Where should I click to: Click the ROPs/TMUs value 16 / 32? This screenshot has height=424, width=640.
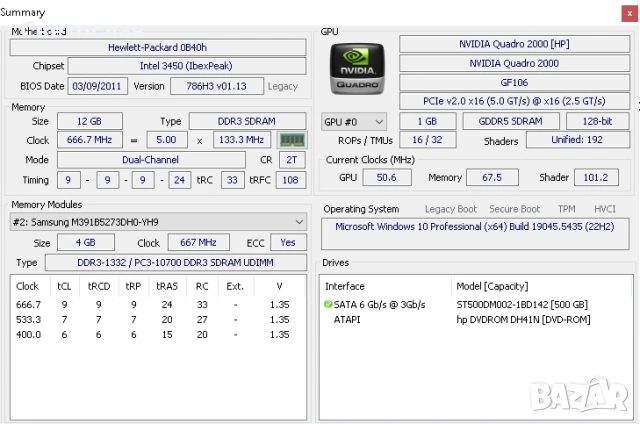tap(427, 140)
